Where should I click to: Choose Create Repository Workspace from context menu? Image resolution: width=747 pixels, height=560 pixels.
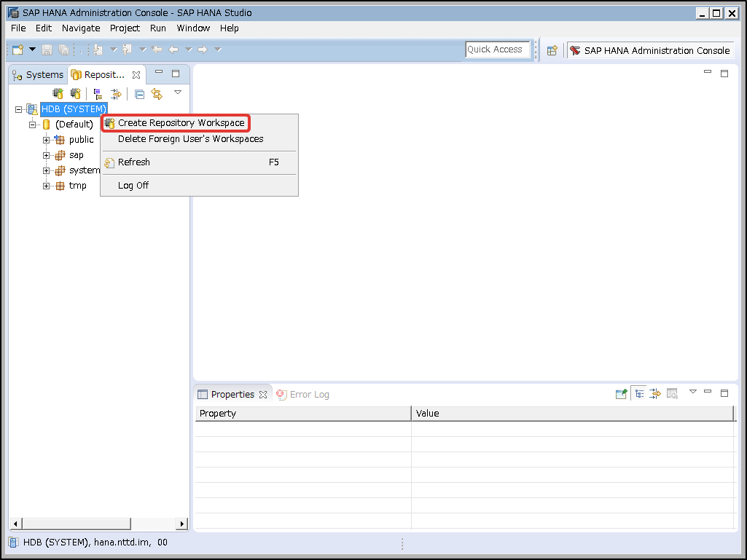click(x=199, y=123)
